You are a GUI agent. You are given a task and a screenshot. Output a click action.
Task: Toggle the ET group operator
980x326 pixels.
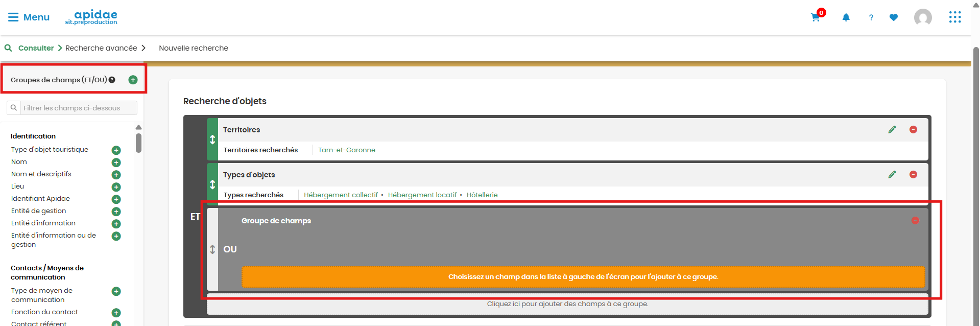coord(195,217)
